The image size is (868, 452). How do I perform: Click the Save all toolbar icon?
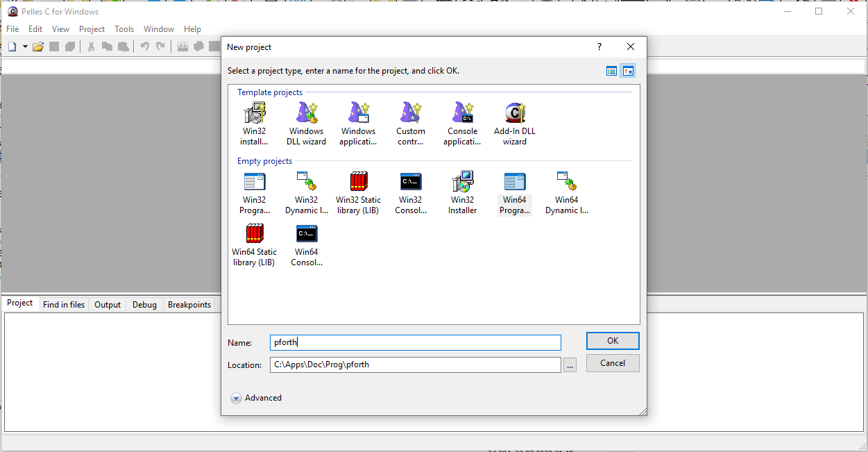(x=69, y=47)
